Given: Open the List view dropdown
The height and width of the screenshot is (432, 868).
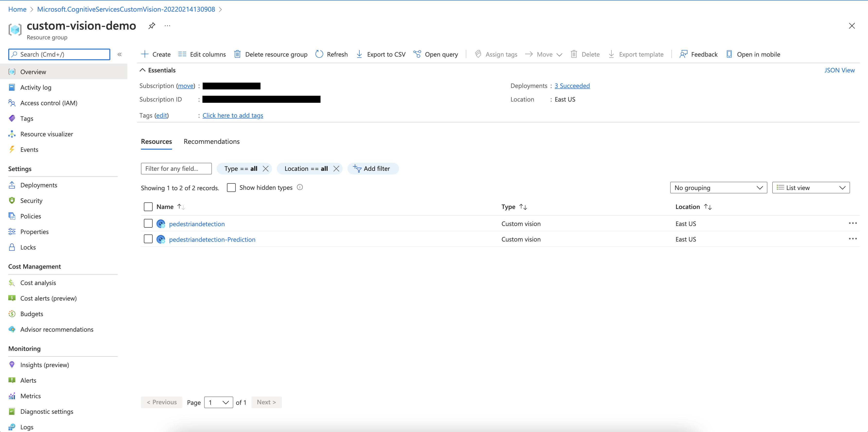Looking at the screenshot, I should coord(811,188).
